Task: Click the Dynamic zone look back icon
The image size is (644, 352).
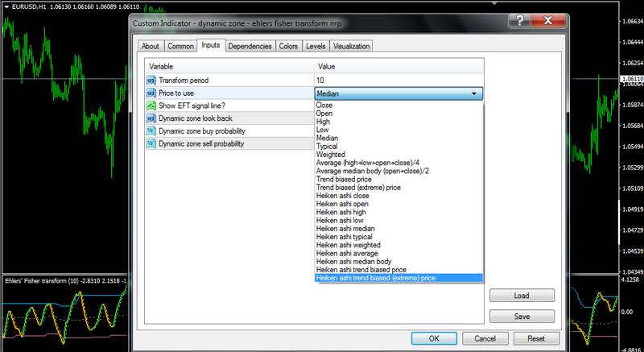Action: (151, 118)
